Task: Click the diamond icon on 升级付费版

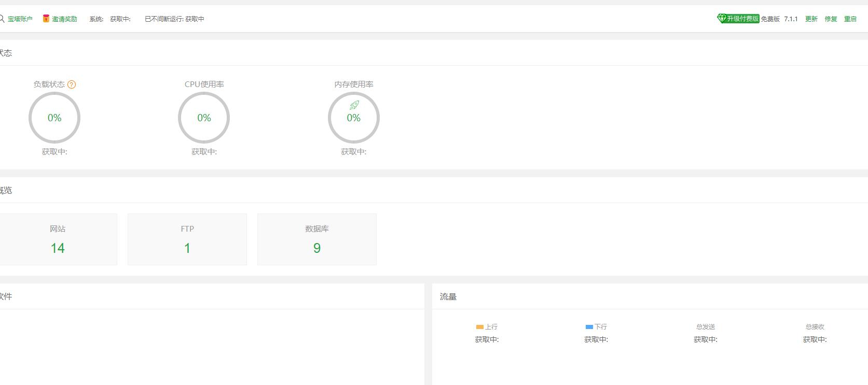Action: (x=722, y=19)
